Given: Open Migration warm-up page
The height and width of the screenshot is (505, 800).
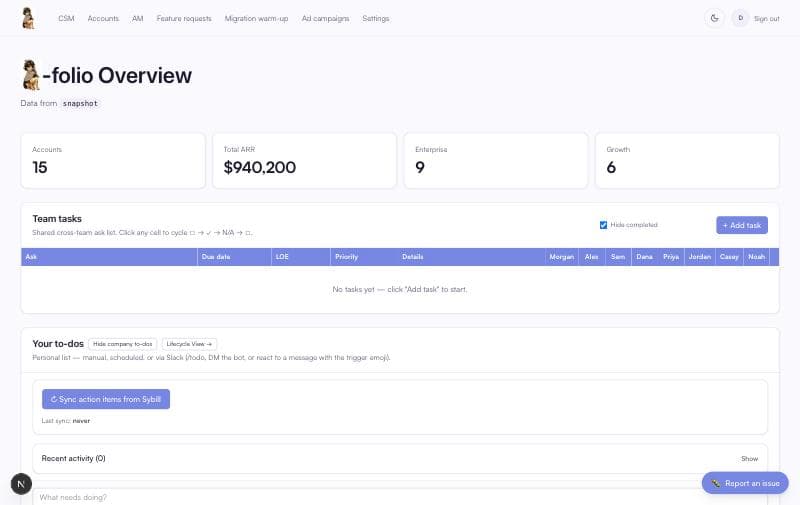Looking at the screenshot, I should (x=256, y=18).
